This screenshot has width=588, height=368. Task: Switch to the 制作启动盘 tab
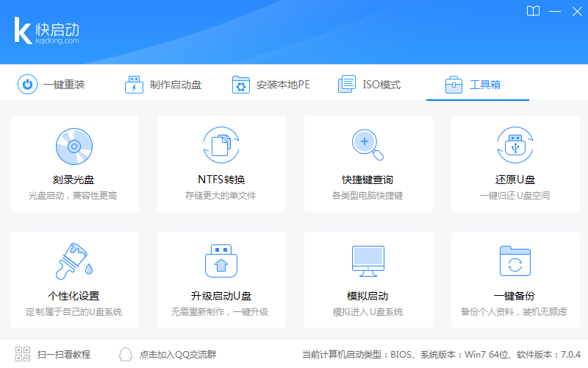163,85
